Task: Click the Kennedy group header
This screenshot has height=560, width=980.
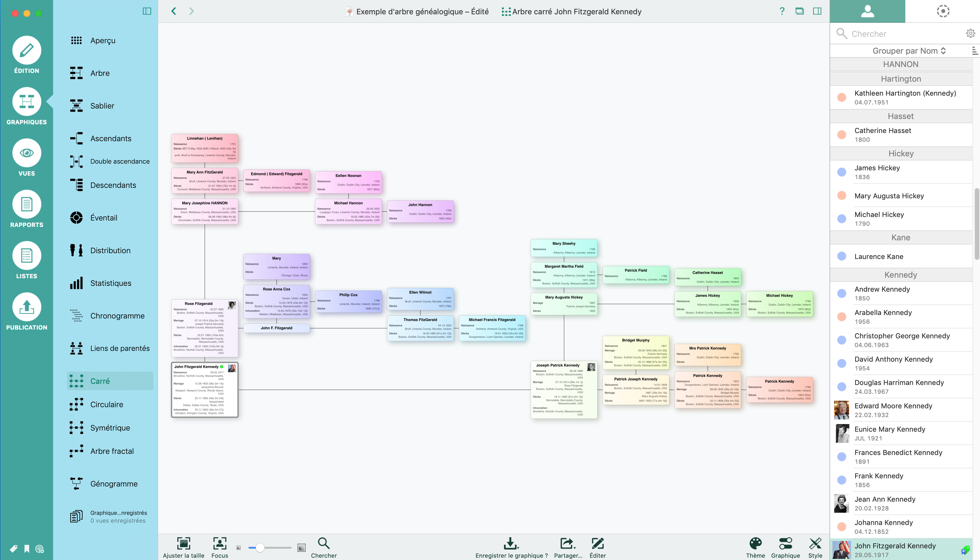Action: click(x=901, y=275)
